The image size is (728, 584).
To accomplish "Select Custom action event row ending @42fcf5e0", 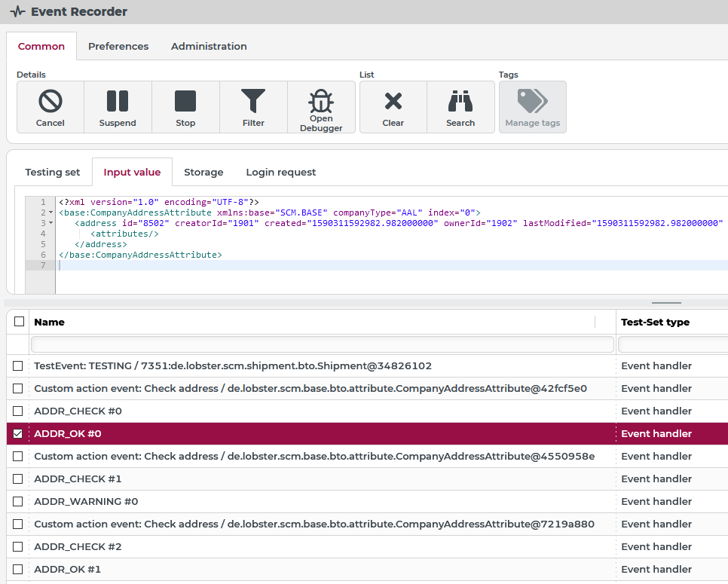I will pos(310,388).
